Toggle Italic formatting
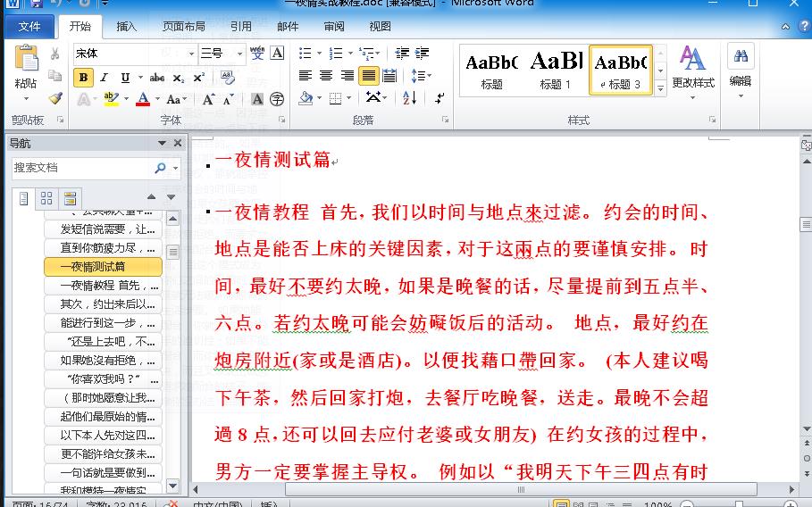 click(105, 78)
